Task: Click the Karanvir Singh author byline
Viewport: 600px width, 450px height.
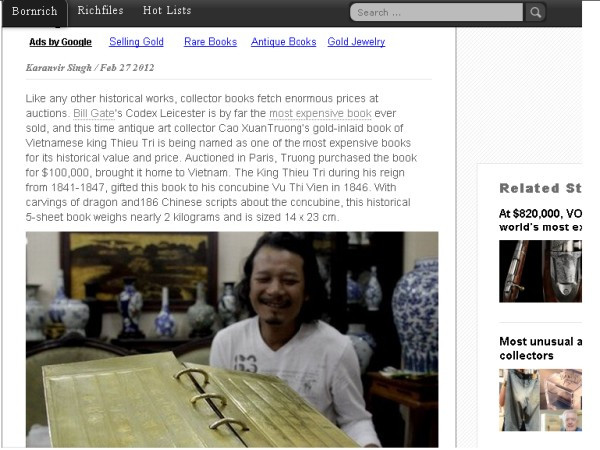Action: tap(59, 68)
